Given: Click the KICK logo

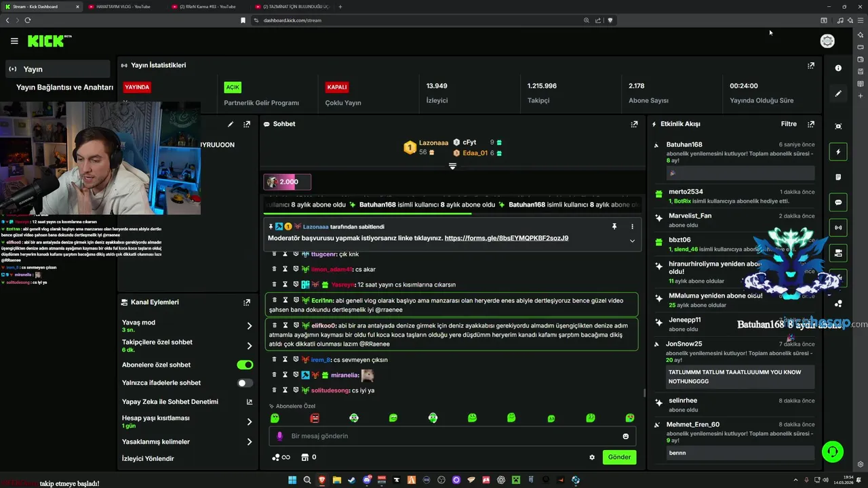Looking at the screenshot, I should point(49,41).
